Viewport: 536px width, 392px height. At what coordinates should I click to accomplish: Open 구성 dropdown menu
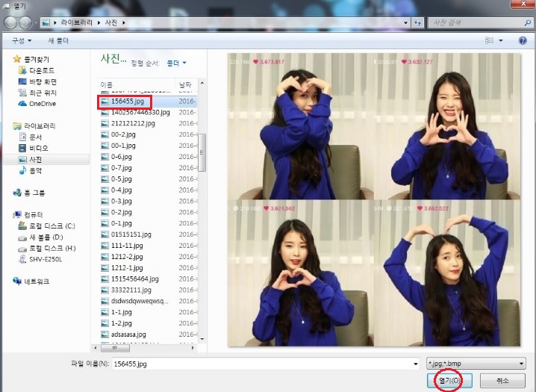click(x=22, y=40)
